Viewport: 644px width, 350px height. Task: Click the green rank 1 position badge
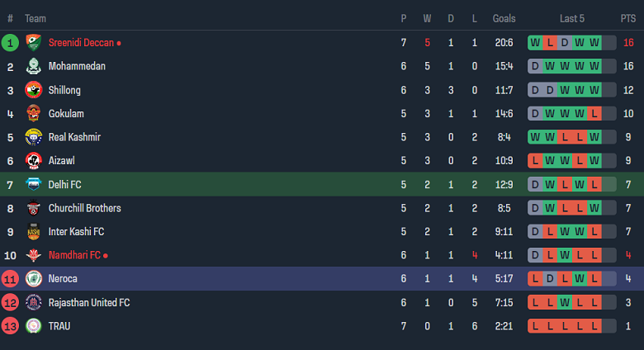pyautogui.click(x=10, y=42)
